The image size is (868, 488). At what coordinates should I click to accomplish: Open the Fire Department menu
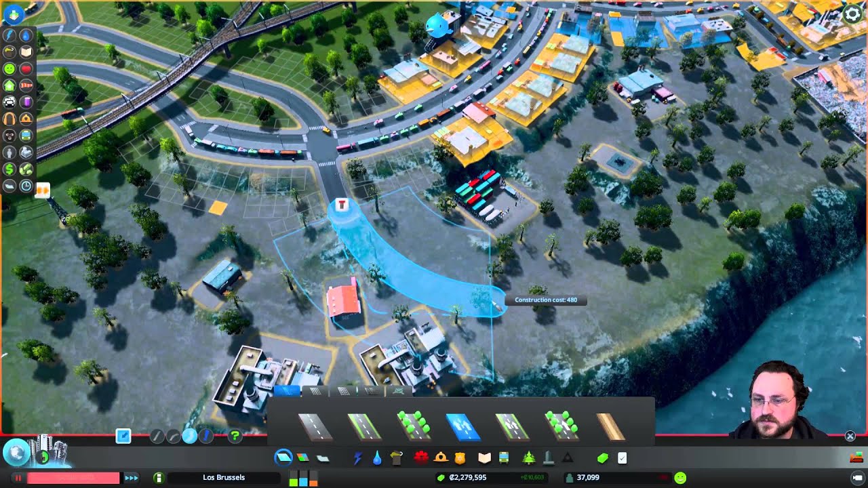(x=441, y=458)
